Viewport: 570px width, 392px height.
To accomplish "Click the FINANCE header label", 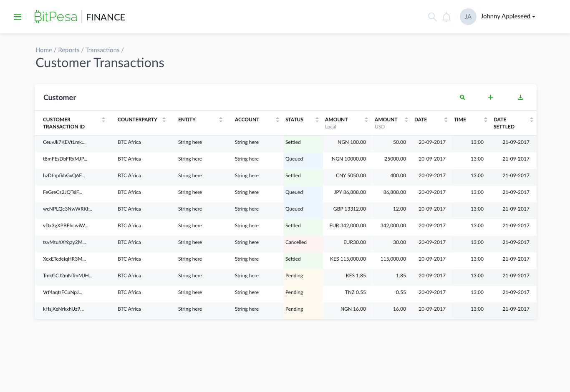I will click(106, 17).
